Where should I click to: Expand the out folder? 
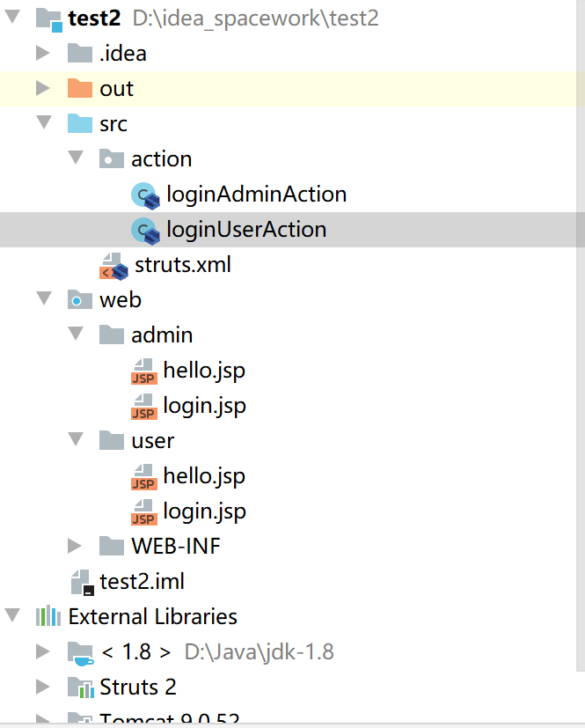42,88
